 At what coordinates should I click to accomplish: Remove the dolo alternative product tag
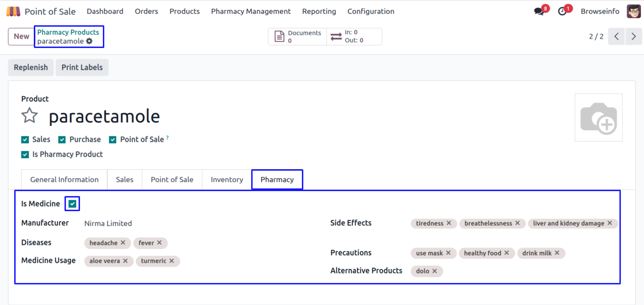tap(434, 271)
